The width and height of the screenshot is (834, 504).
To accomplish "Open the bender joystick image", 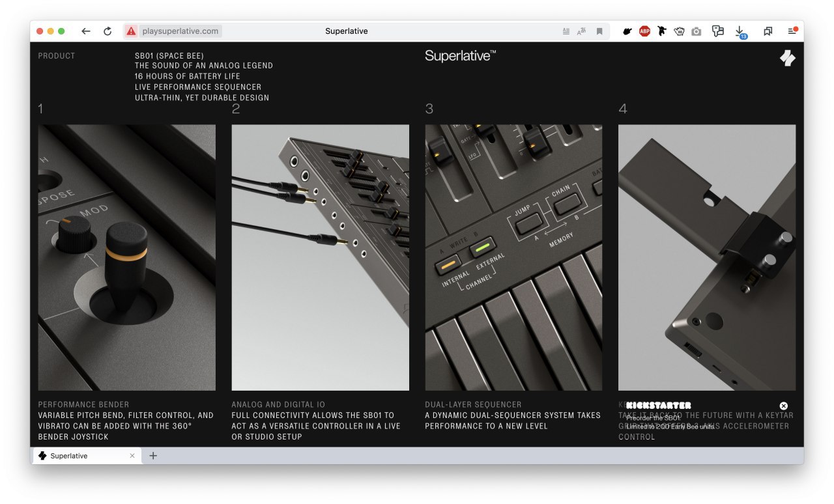I will pyautogui.click(x=127, y=258).
